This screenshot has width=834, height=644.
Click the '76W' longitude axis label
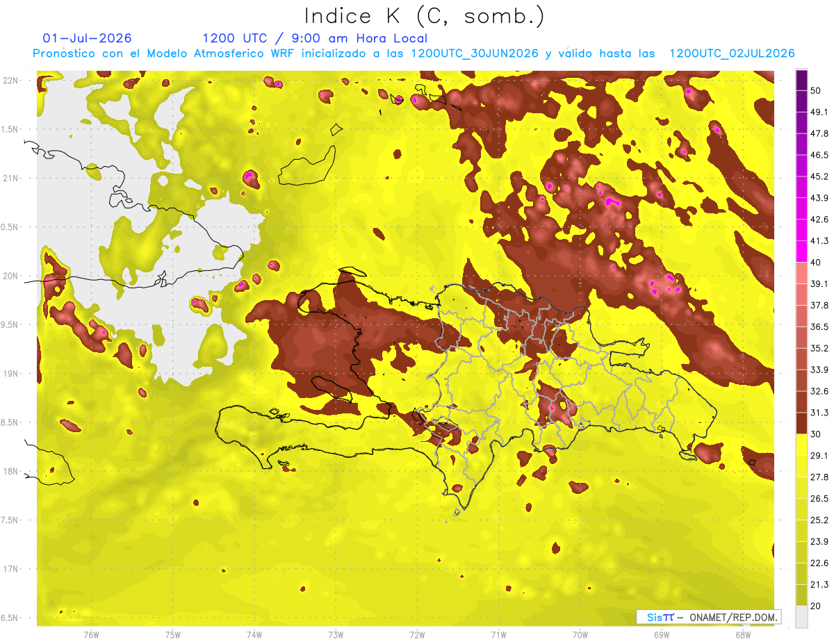tap(91, 635)
